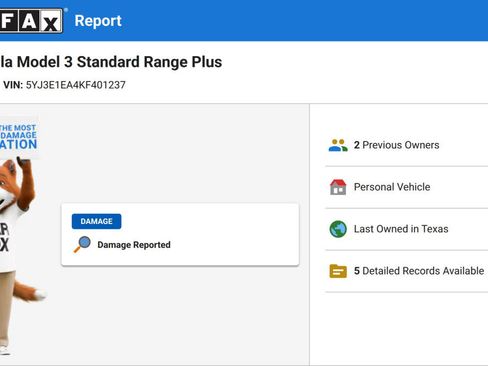The height and width of the screenshot is (366, 488).
Task: Click the damage information sign above the fox
Action: click(x=18, y=137)
